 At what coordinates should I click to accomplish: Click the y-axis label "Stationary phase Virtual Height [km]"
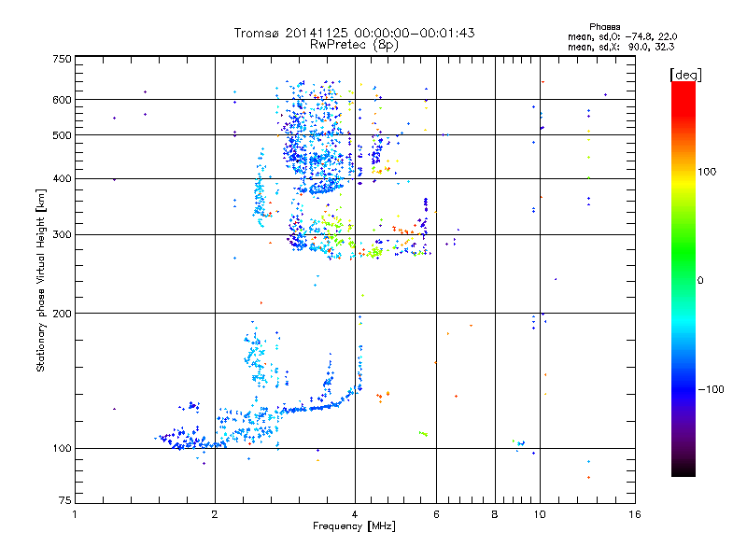pos(40,281)
